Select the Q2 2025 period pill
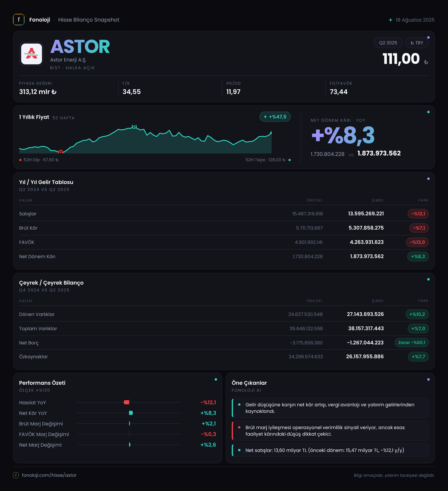 pyautogui.click(x=388, y=43)
